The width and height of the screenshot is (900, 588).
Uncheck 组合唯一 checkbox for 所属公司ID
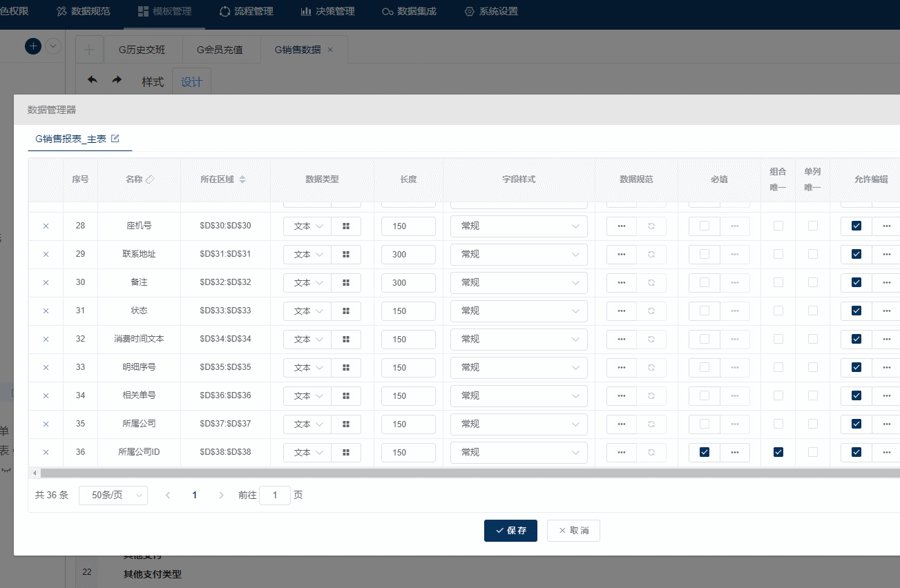778,453
